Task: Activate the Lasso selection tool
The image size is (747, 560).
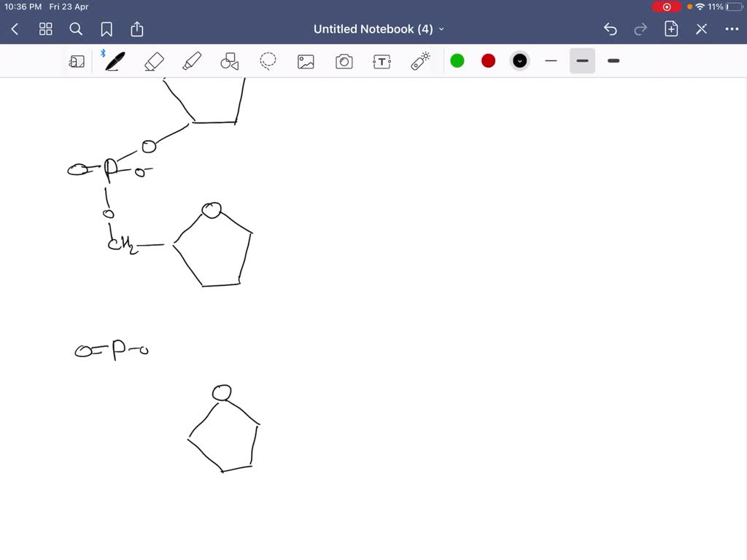Action: point(268,61)
